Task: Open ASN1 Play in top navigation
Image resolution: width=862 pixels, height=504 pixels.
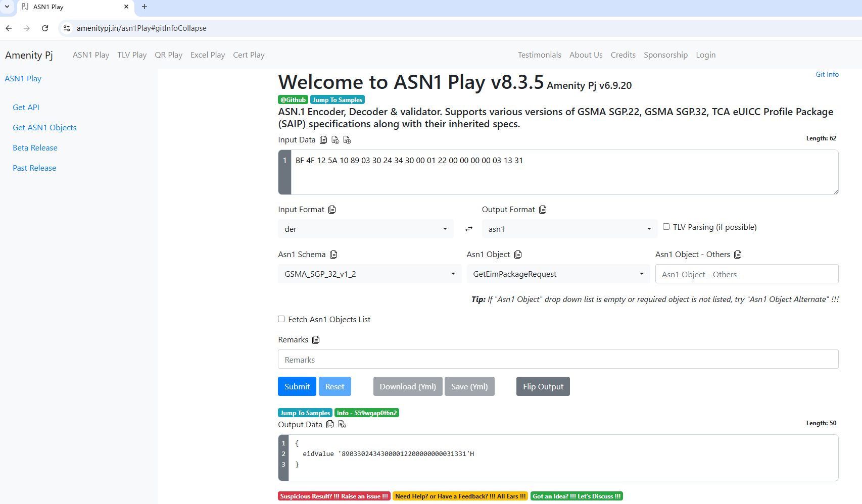Action: [x=91, y=55]
